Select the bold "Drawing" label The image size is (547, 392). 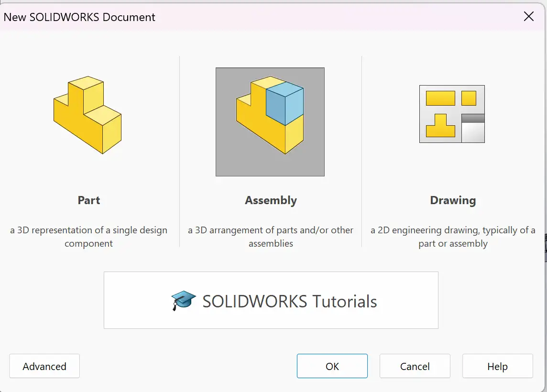pyautogui.click(x=453, y=200)
